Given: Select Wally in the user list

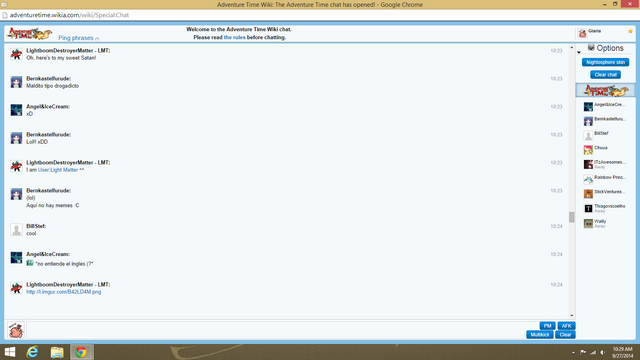Looking at the screenshot, I should click(606, 223).
